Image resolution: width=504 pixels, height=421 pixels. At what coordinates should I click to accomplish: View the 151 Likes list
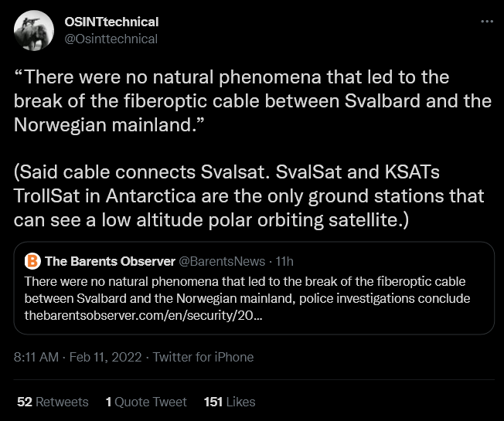(x=230, y=402)
